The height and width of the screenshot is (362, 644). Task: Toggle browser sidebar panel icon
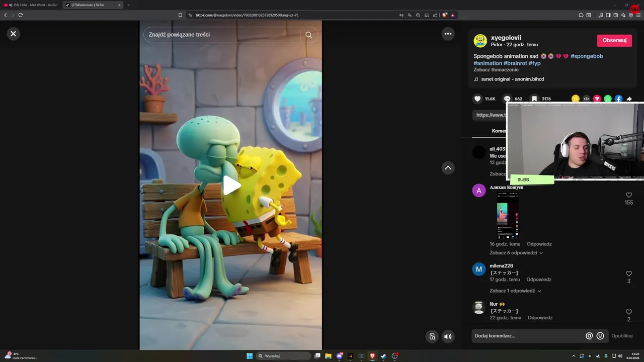tap(608, 15)
